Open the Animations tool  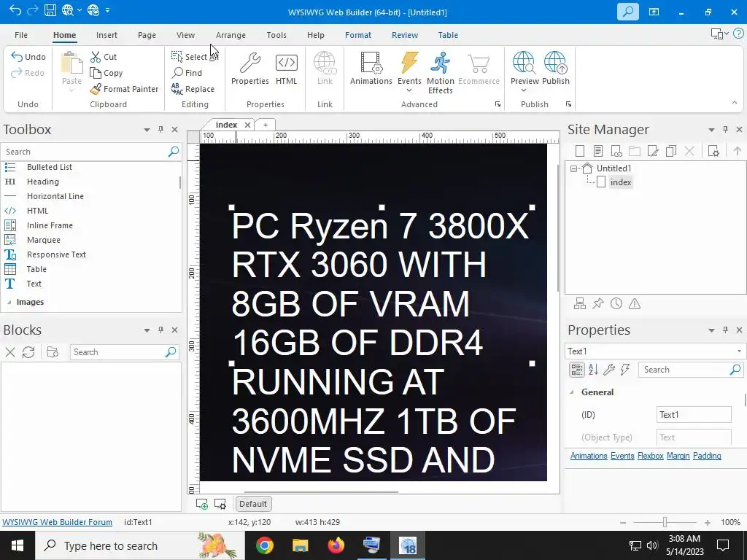(x=371, y=69)
